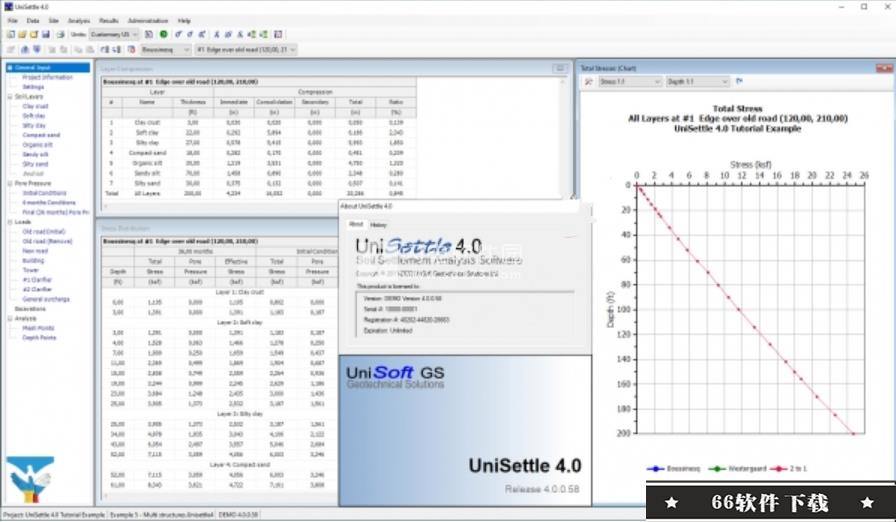Select Initial Conditions under Pore Pressure
Screen dimensions: 896x522
coord(44,193)
